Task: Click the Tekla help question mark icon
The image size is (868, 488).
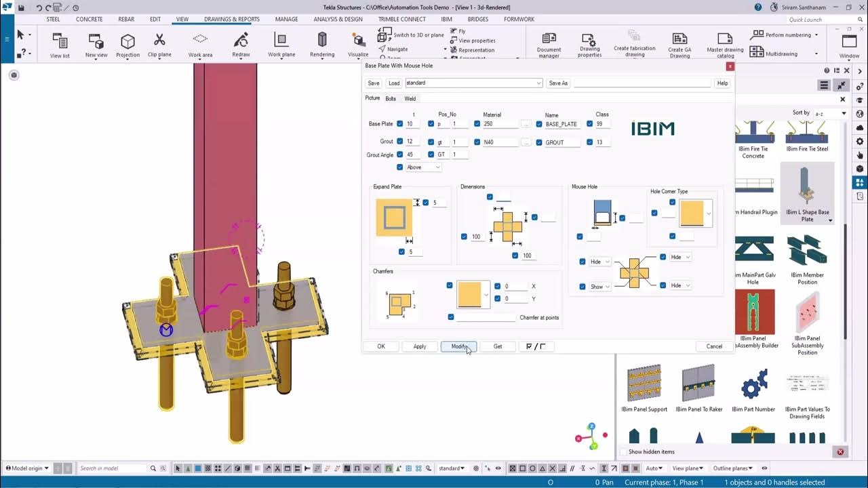Action: pyautogui.click(x=757, y=7)
